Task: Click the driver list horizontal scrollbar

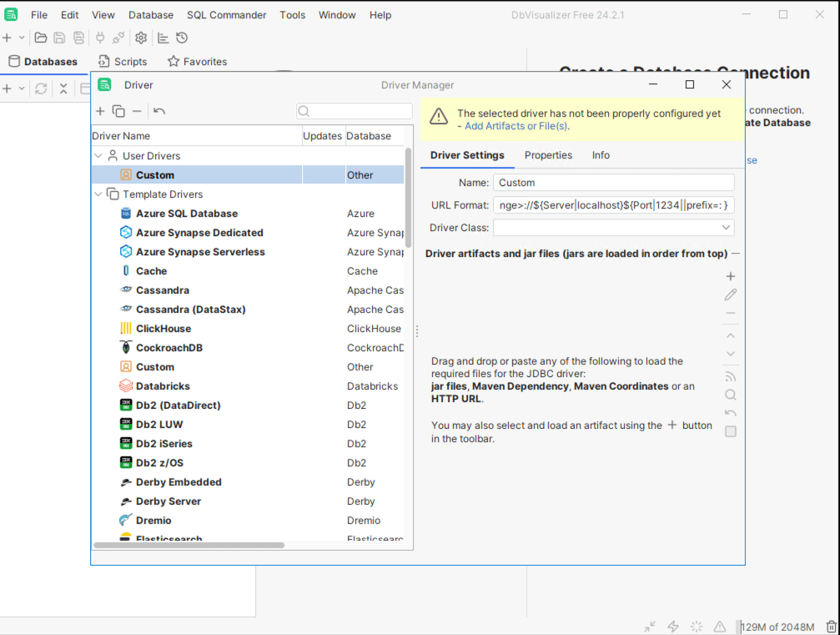Action: [x=189, y=545]
